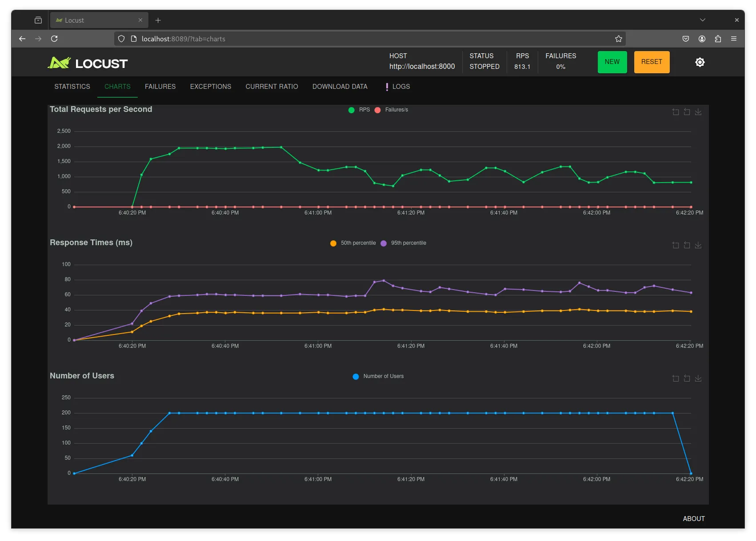The height and width of the screenshot is (541, 756).
Task: Bookmark this page with the star icon
Action: point(618,39)
